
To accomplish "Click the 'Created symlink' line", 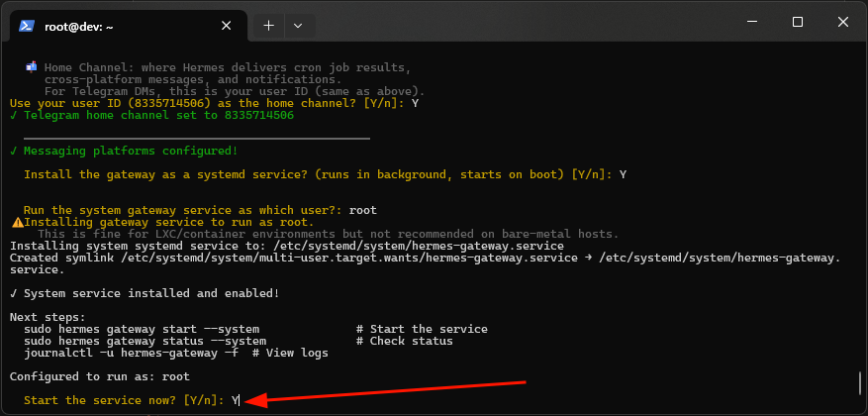I will tap(426, 263).
